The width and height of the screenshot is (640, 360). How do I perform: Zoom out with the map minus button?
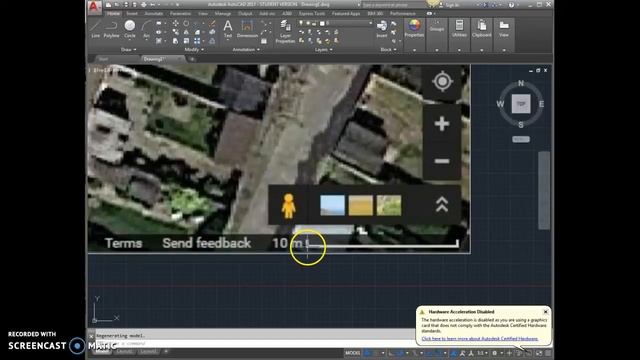(x=442, y=161)
